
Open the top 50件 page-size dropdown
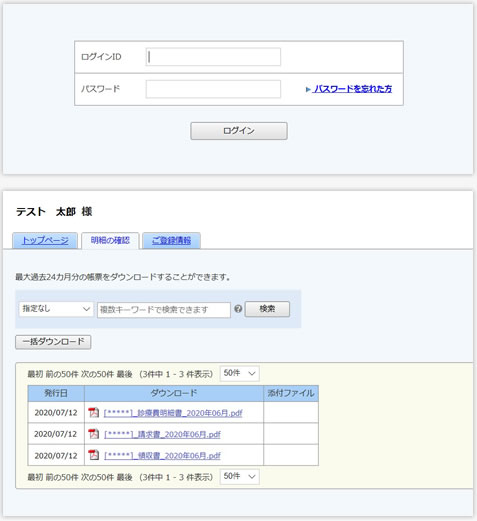pos(239,373)
